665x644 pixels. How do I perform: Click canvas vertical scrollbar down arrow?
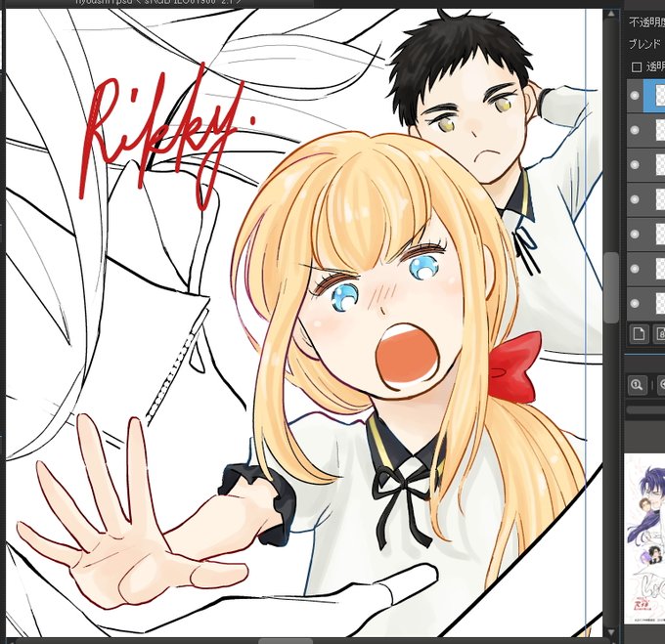click(610, 632)
